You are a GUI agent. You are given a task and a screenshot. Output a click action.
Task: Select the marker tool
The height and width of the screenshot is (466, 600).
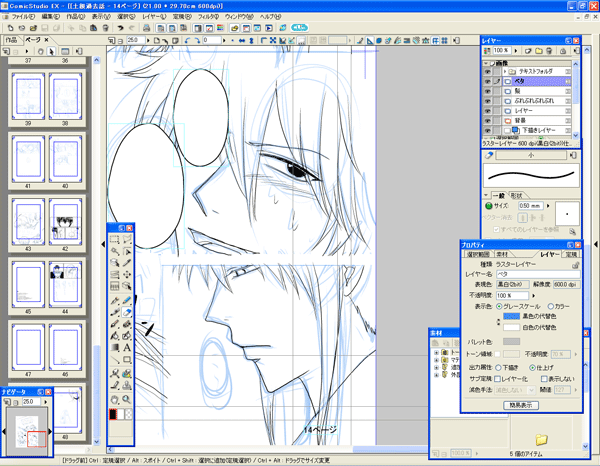115,312
